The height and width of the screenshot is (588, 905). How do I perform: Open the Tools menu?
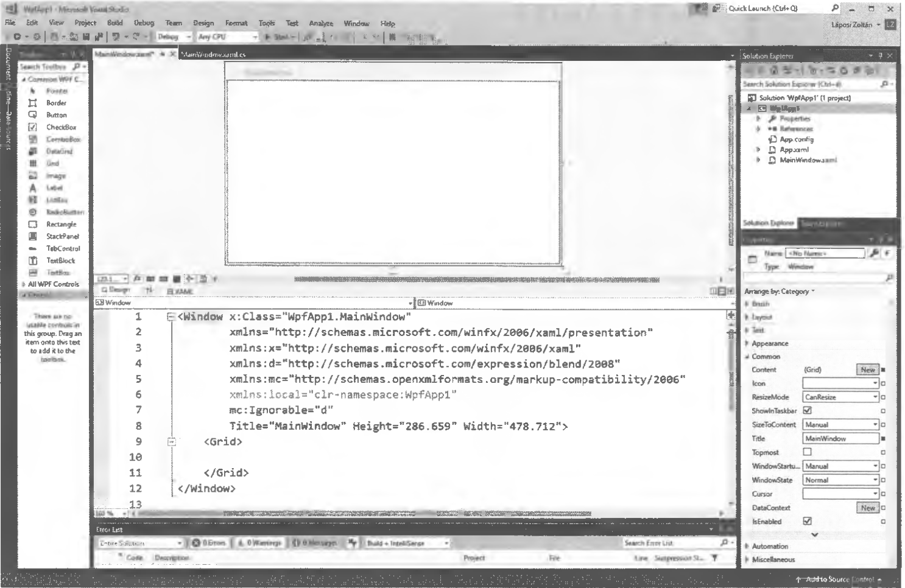point(267,23)
